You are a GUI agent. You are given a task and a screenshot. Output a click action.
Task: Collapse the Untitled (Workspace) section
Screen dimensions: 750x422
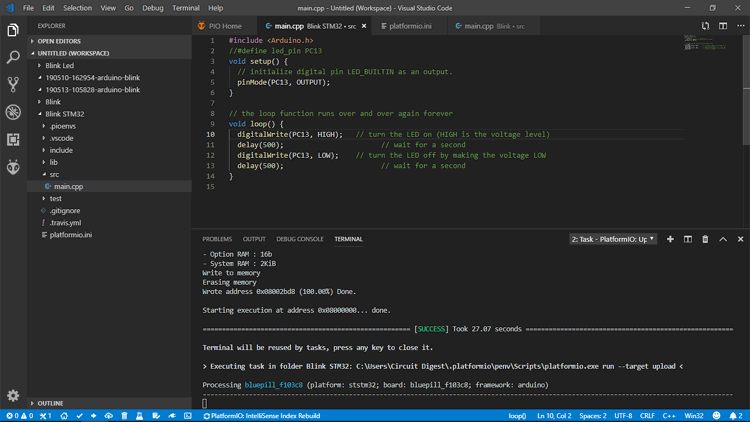[110, 53]
